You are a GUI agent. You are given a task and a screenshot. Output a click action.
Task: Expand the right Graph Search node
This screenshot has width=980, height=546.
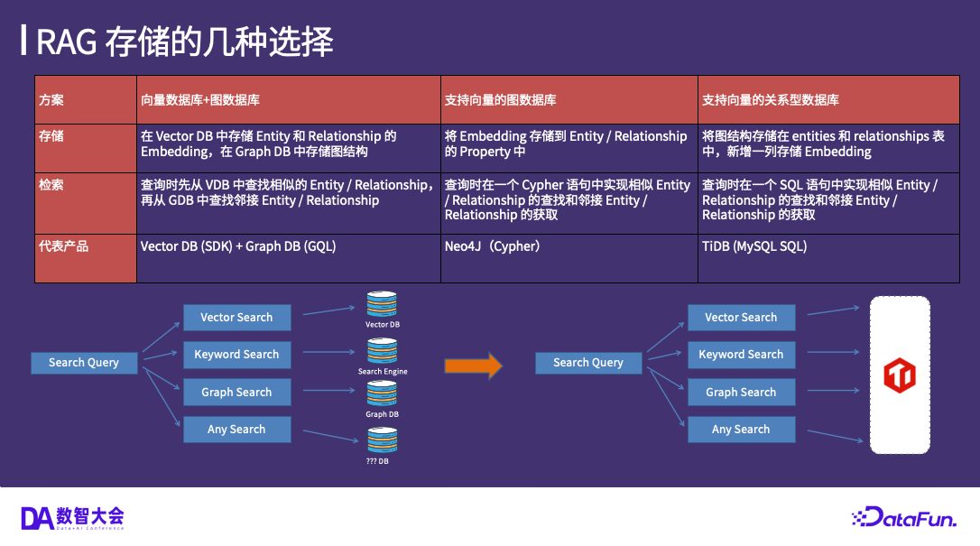[x=742, y=392]
